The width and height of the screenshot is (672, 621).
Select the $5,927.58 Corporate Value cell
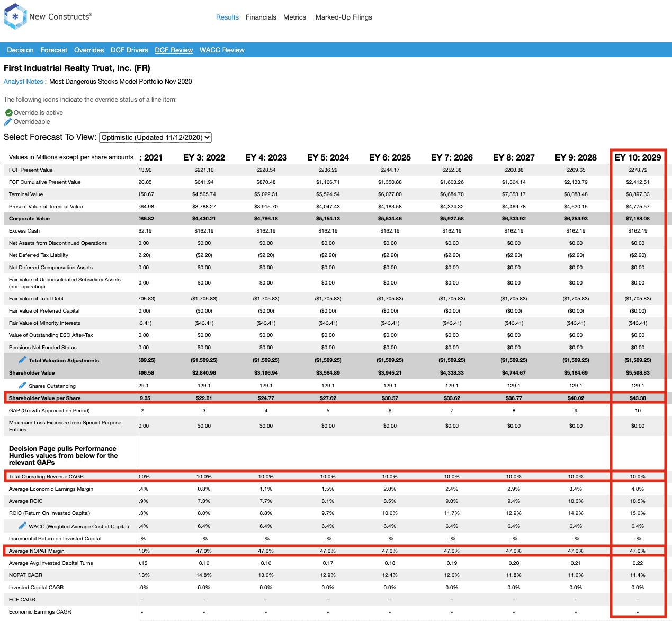[452, 219]
